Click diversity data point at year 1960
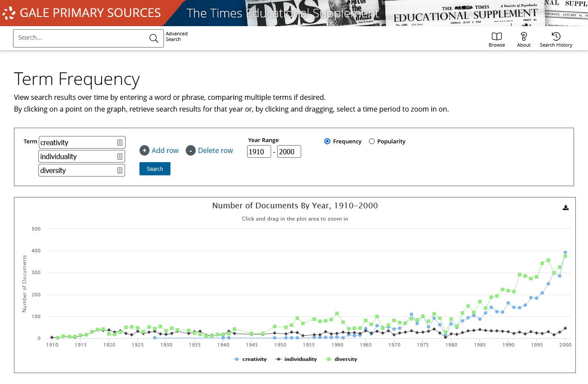This screenshot has width=588, height=384. [x=337, y=313]
